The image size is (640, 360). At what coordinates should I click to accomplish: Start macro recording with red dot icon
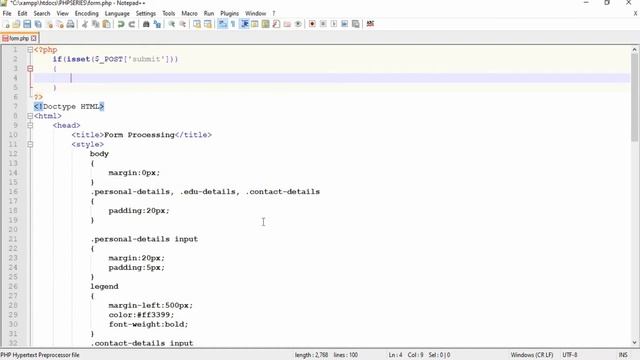click(x=312, y=24)
